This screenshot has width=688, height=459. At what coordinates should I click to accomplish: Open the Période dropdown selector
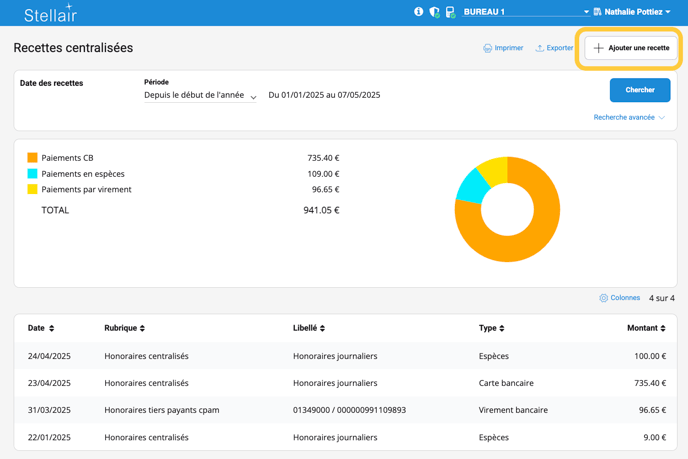[x=200, y=96]
